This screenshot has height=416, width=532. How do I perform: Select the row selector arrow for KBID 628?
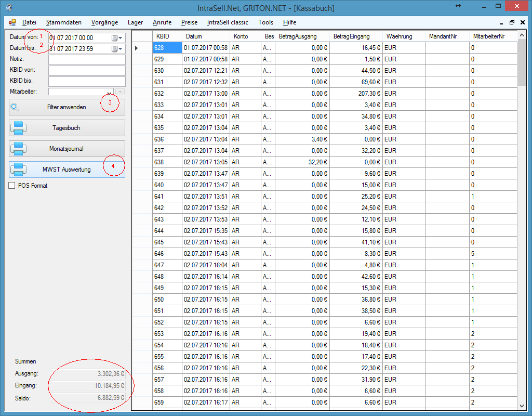(137, 48)
